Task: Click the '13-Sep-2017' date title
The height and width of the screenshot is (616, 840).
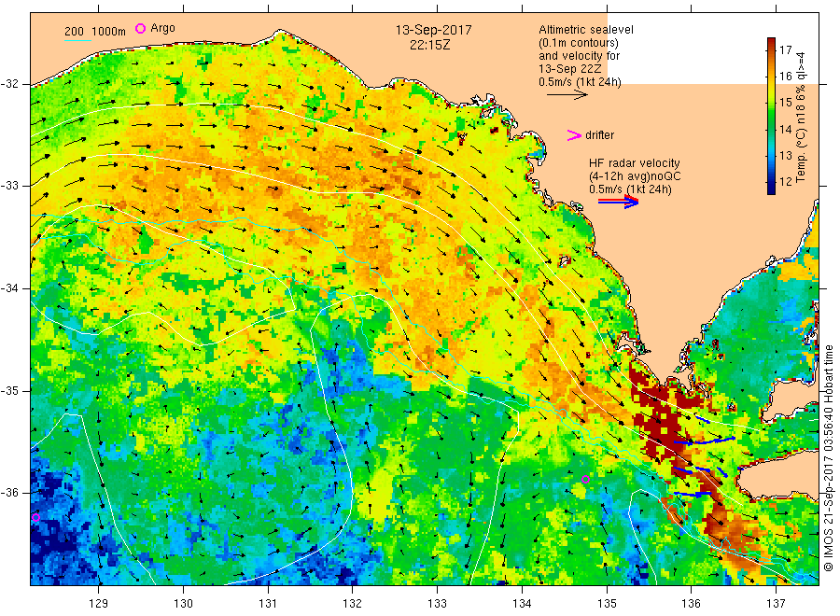Action: tap(433, 30)
